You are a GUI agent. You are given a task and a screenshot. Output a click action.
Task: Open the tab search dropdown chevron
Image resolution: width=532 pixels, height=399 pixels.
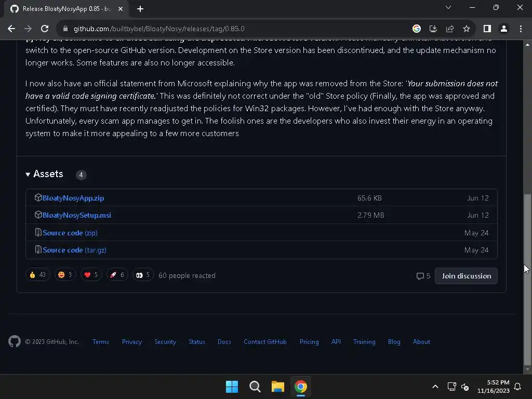click(448, 7)
